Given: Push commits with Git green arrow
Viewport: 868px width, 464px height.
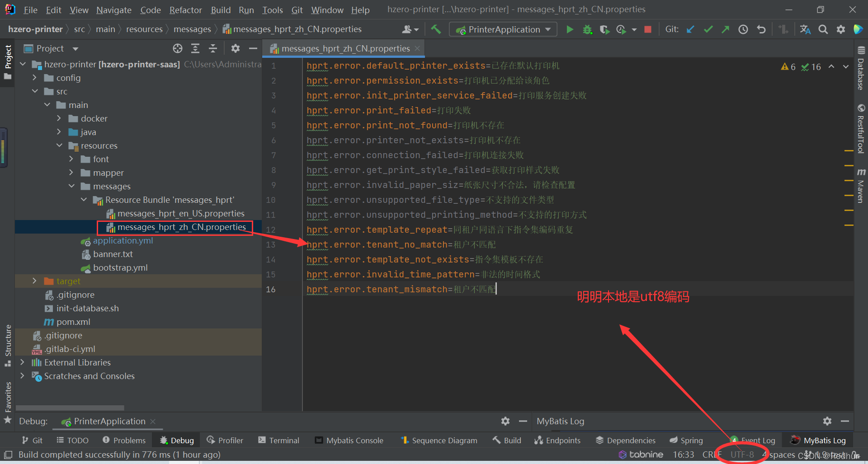Looking at the screenshot, I should [x=725, y=29].
